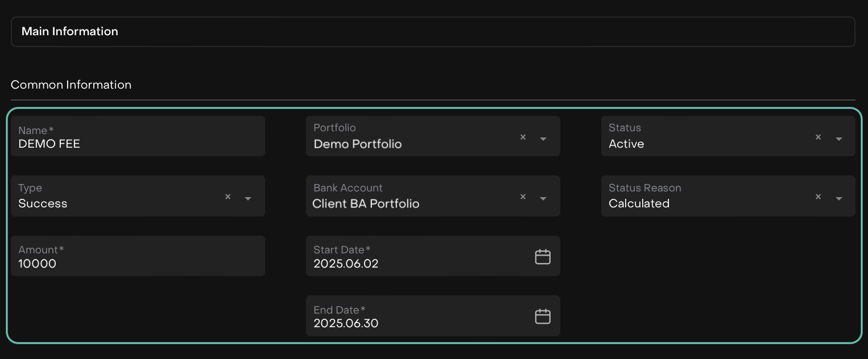Viewport: 868px width, 359px height.
Task: Clear the Status Reason using x icon
Action: tap(818, 197)
